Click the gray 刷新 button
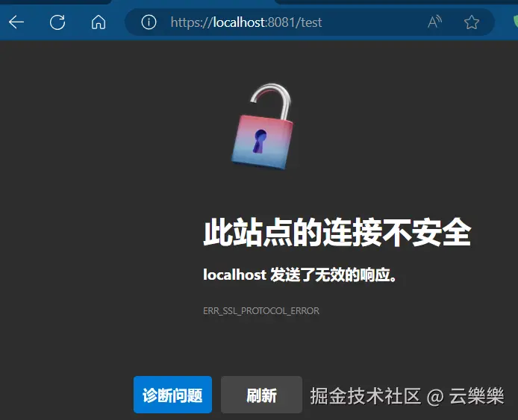The width and height of the screenshot is (518, 420). tap(261, 395)
